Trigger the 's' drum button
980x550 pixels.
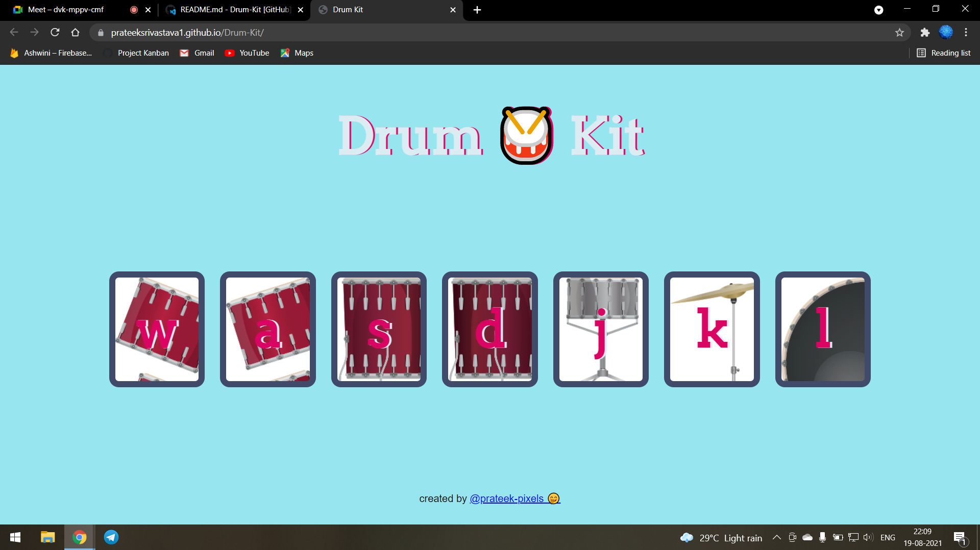click(x=379, y=329)
